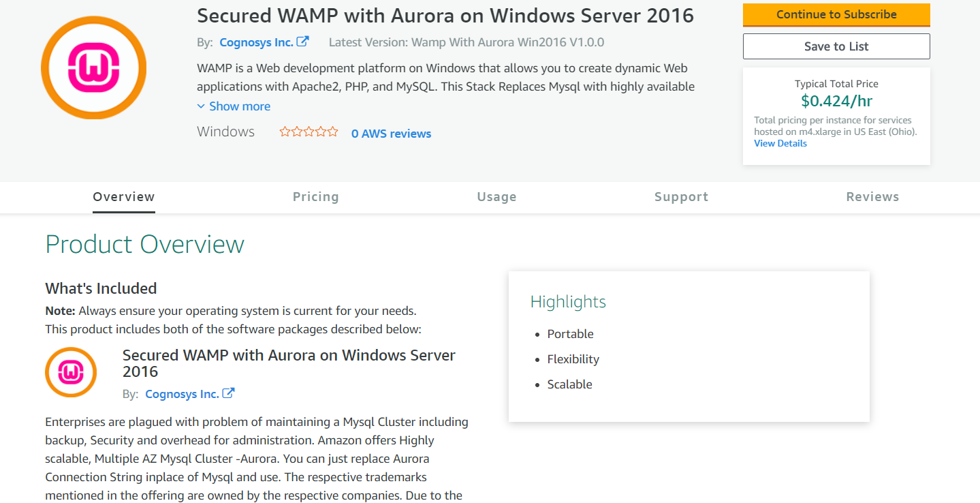980x503 pixels.
Task: Open external link icon beside top Cognosys Inc.
Action: click(x=303, y=42)
